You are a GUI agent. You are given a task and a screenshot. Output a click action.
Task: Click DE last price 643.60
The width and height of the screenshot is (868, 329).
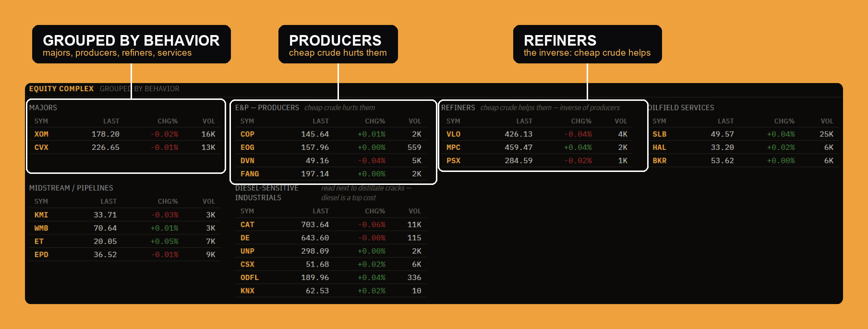coord(315,238)
